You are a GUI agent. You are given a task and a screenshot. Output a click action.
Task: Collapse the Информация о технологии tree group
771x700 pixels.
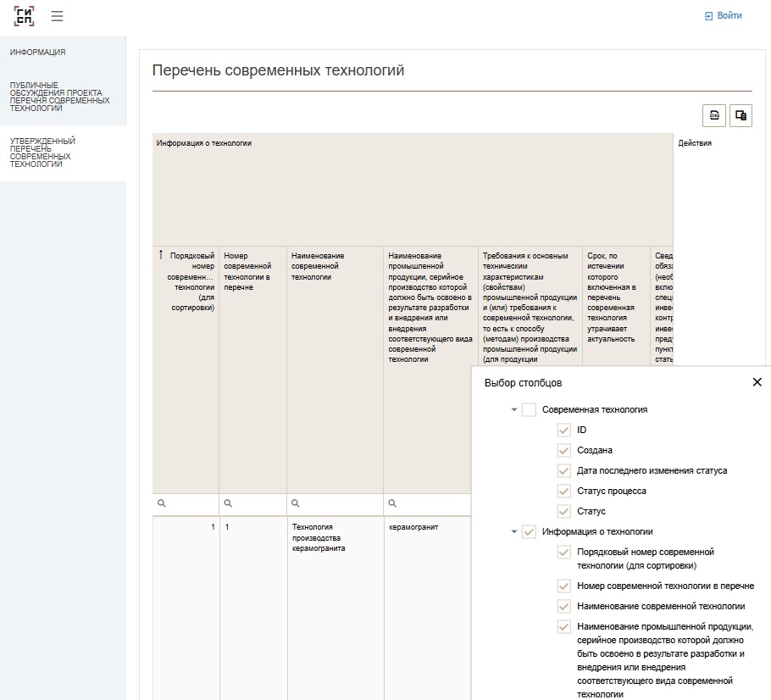tap(514, 532)
